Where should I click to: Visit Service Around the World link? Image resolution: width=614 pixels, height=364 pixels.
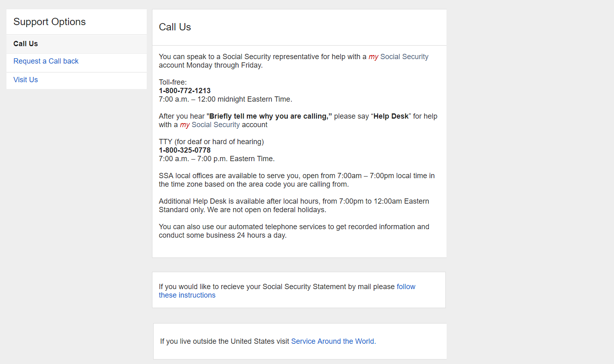click(x=332, y=341)
